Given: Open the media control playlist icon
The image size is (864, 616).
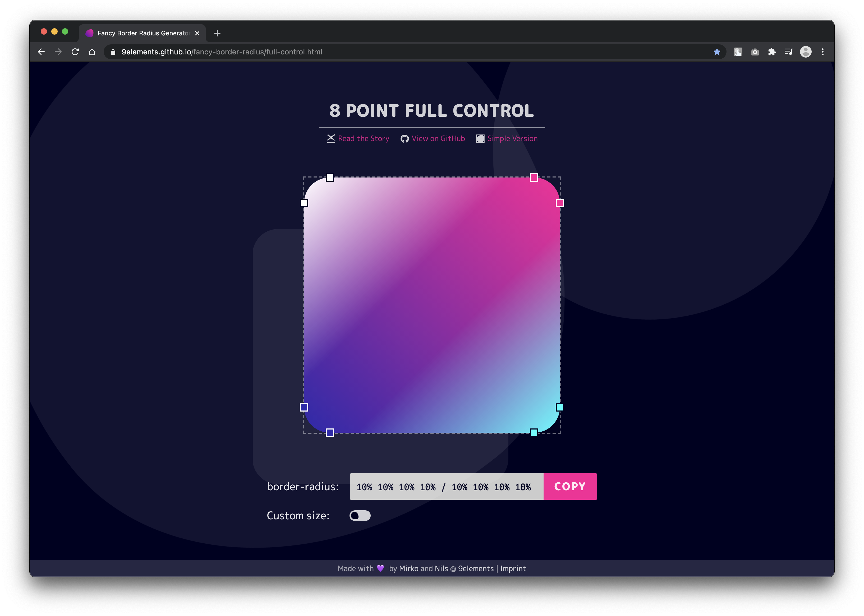Looking at the screenshot, I should tap(788, 52).
